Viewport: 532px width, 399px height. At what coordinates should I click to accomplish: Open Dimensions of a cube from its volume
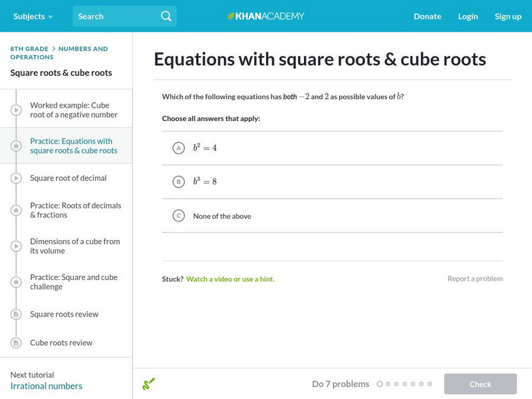tap(74, 246)
